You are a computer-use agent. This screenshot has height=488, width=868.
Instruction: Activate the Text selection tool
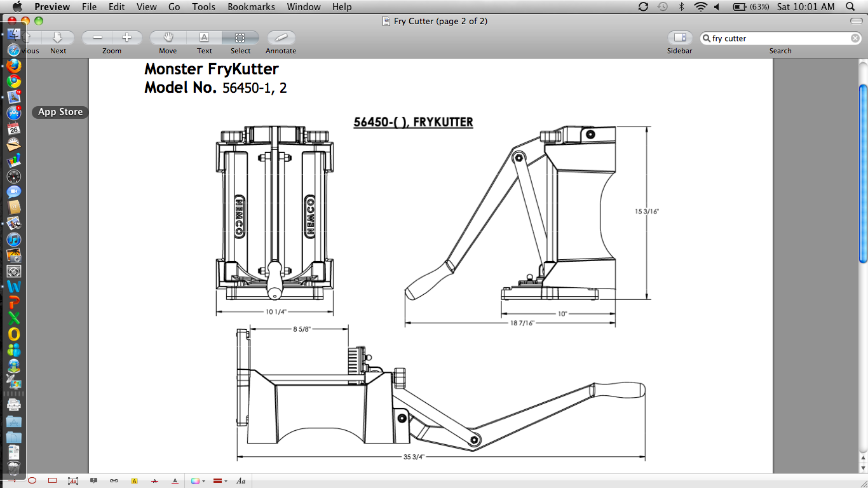click(204, 37)
